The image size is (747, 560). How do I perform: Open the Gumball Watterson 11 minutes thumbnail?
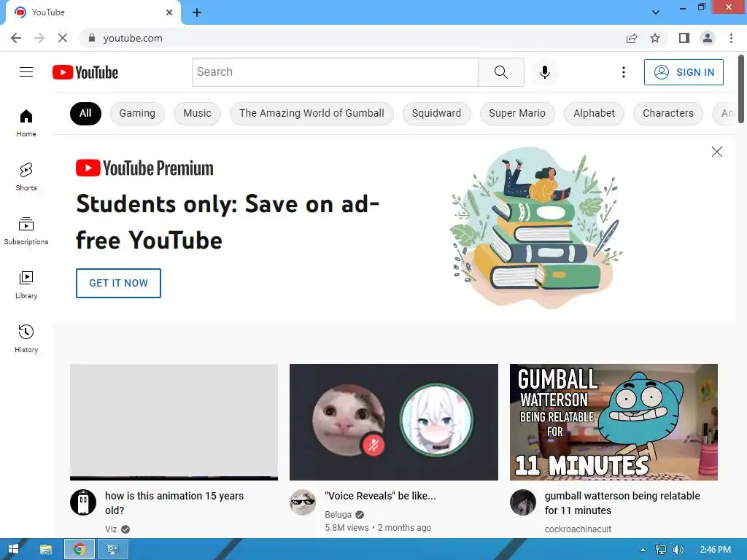coord(614,422)
